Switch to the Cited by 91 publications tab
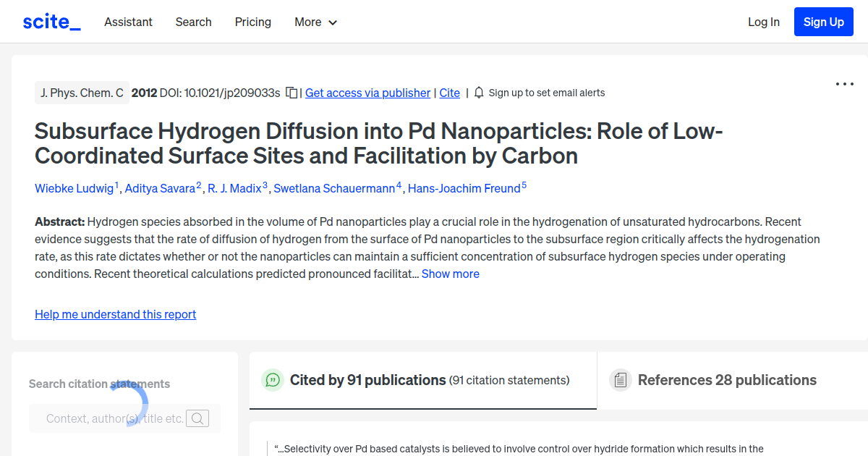Image resolution: width=868 pixels, height=456 pixels. [367, 379]
